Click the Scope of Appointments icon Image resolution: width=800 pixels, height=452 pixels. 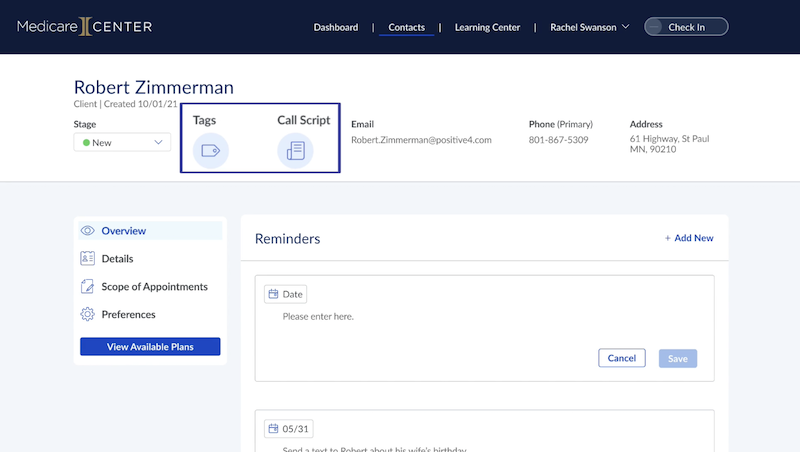[88, 286]
